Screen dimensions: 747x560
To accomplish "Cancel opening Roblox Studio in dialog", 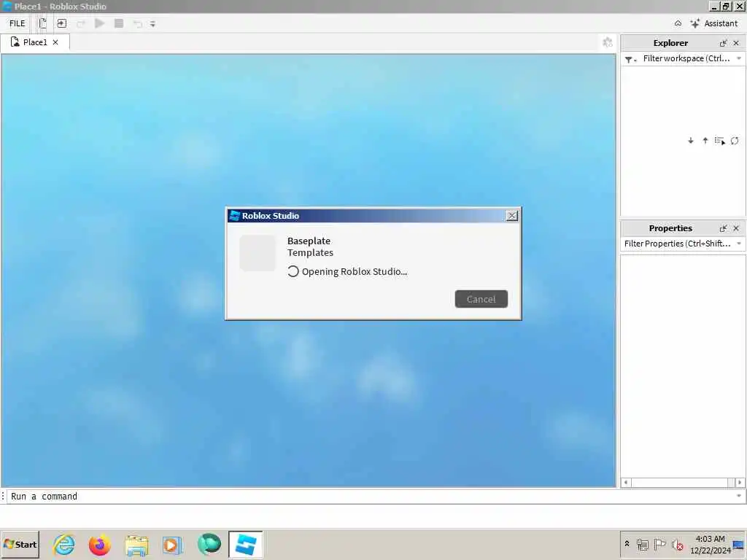I will coord(481,299).
